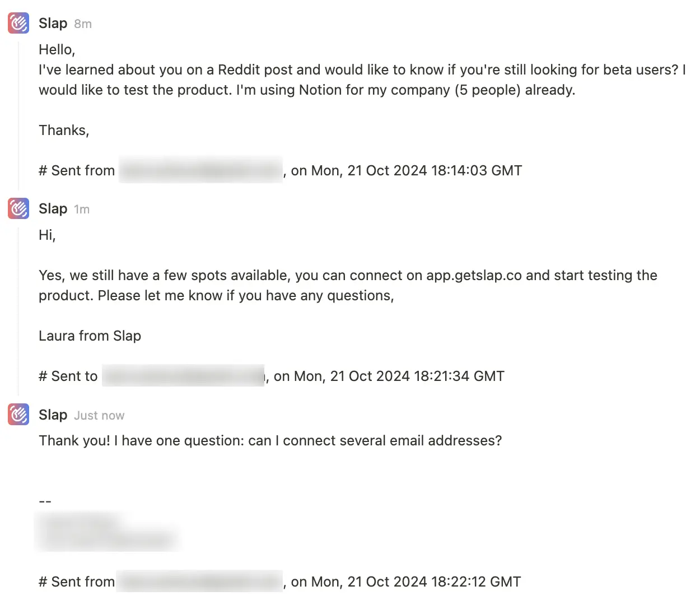Click the Slap avatar on the newest message

point(17,415)
